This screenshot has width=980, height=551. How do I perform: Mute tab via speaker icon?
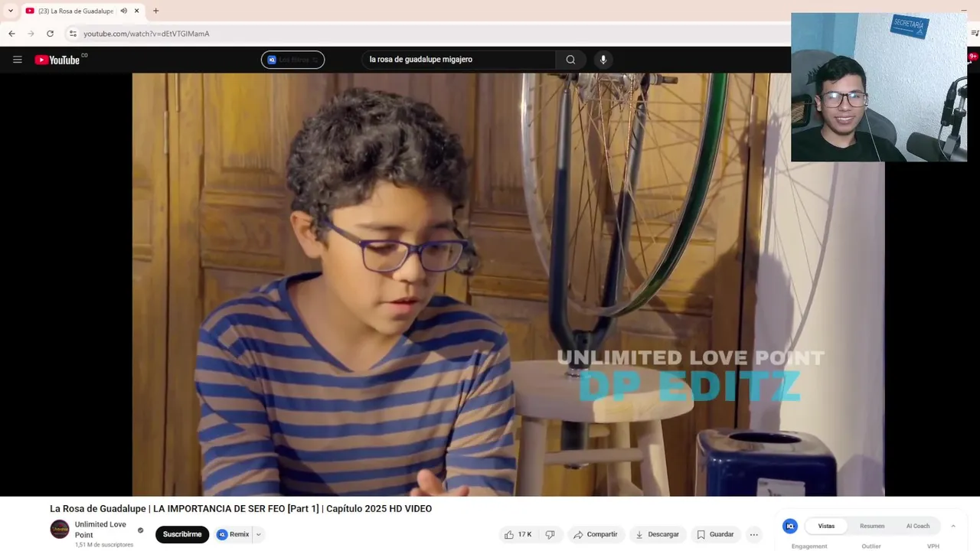click(x=124, y=11)
